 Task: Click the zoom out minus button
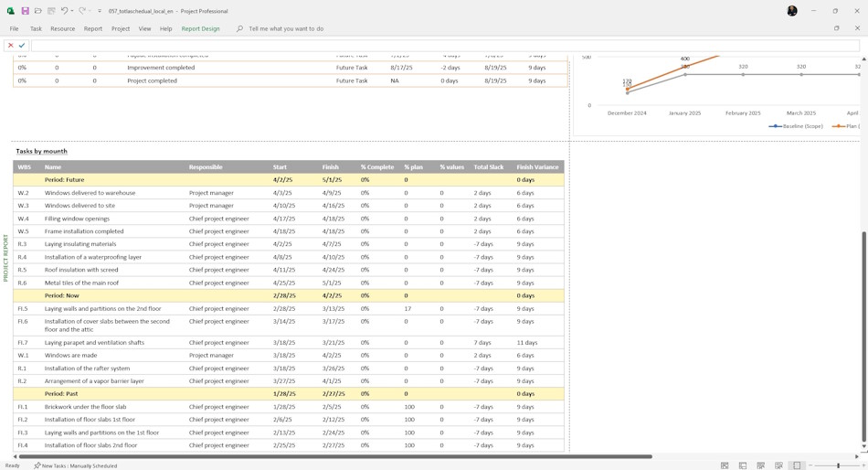(x=810, y=465)
